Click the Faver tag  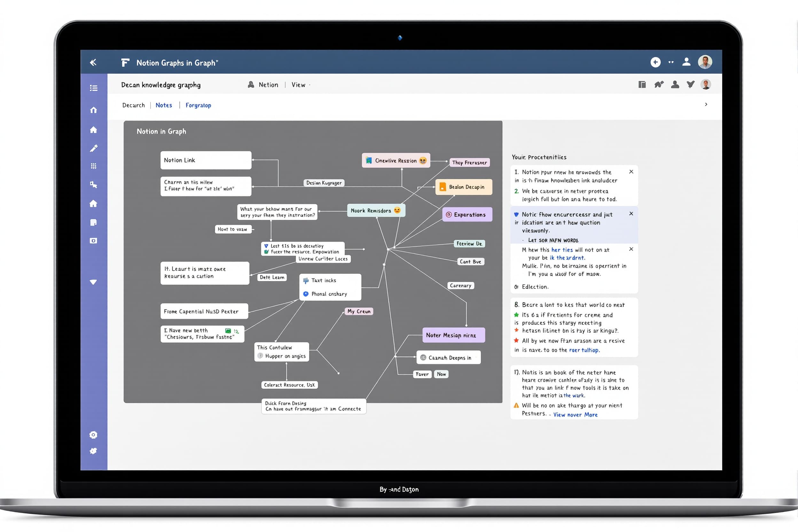coord(422,374)
